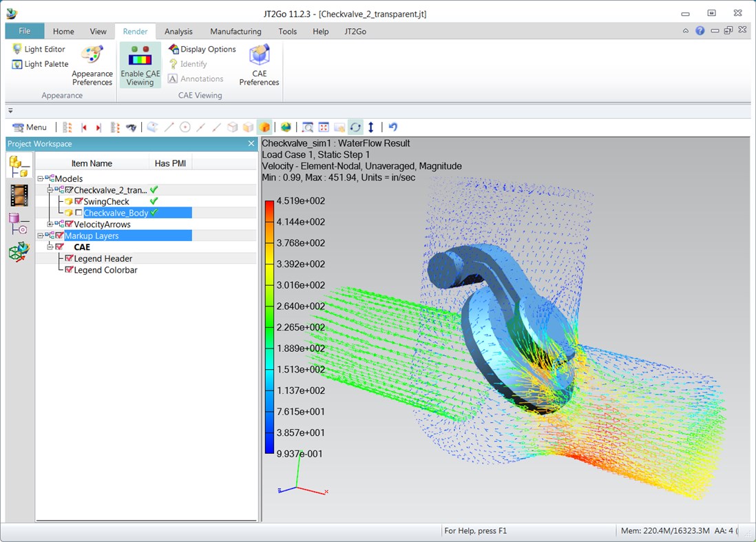The image size is (756, 542).
Task: Open the assembly tree panel icon
Action: [19, 164]
